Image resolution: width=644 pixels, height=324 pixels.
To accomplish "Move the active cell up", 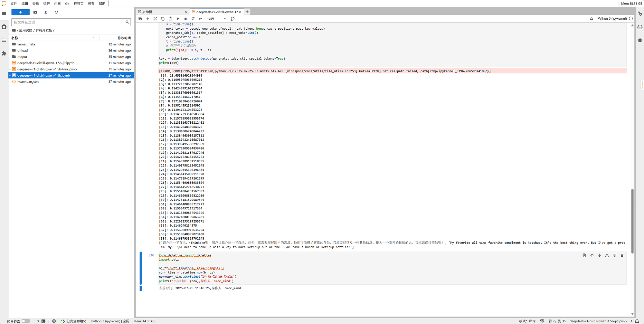I will tap(592, 255).
